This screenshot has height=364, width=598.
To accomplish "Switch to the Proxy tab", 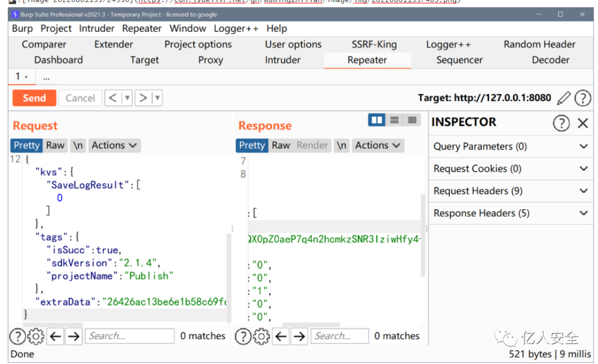I will (210, 60).
